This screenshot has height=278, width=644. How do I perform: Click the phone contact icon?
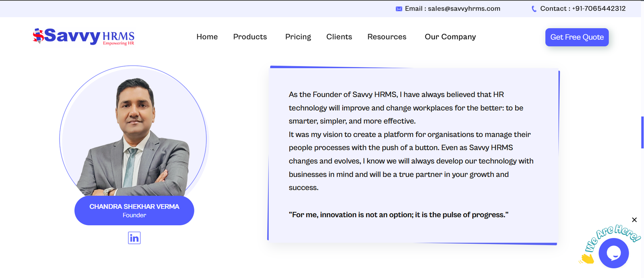coord(534,9)
